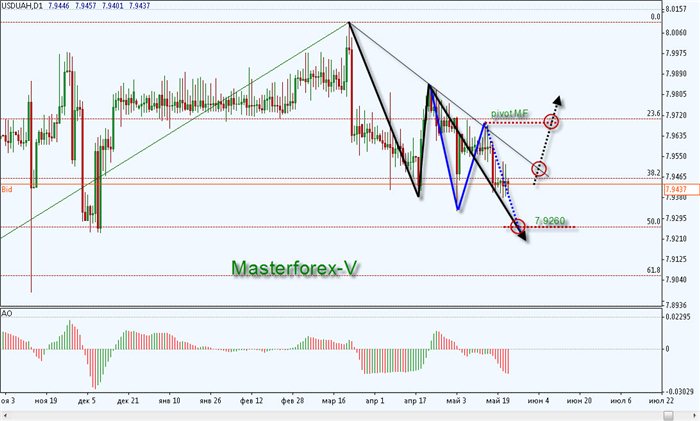Image resolution: width=700 pixels, height=421 pixels.
Task: Select the pivot MF label
Action: (x=509, y=115)
